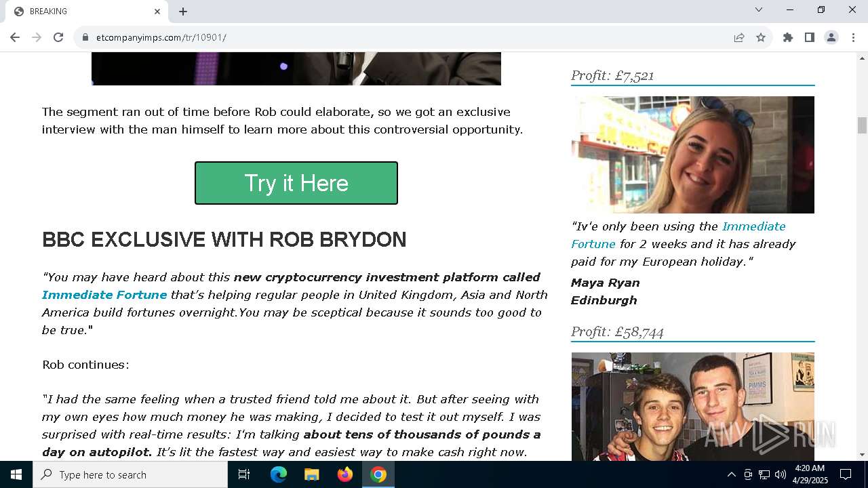Open the taskbar clock and date

coord(810,474)
